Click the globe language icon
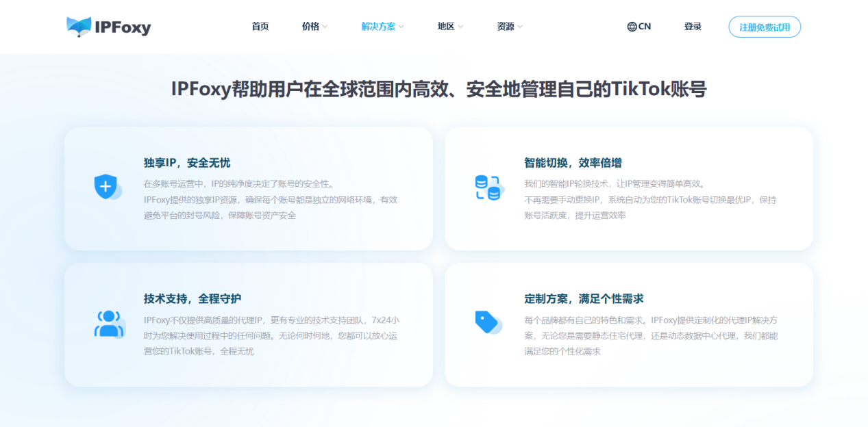This screenshot has height=427, width=868. point(632,27)
